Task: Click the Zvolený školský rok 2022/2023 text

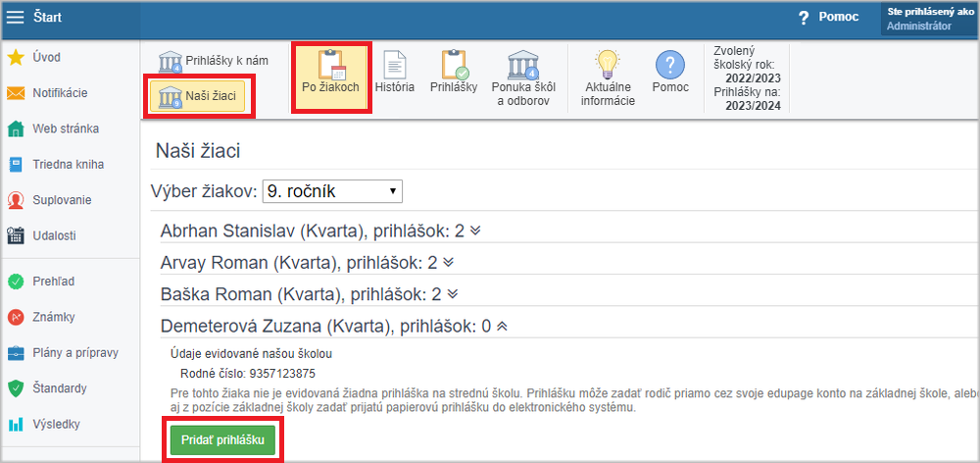Action: tap(747, 65)
